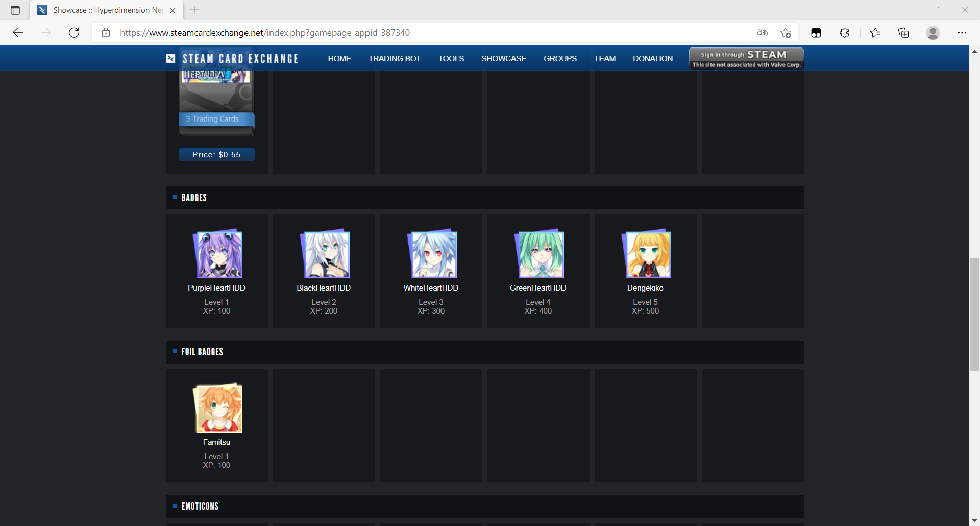The image size is (980, 526).
Task: Open the SHOWCASE menu item
Action: coord(504,59)
